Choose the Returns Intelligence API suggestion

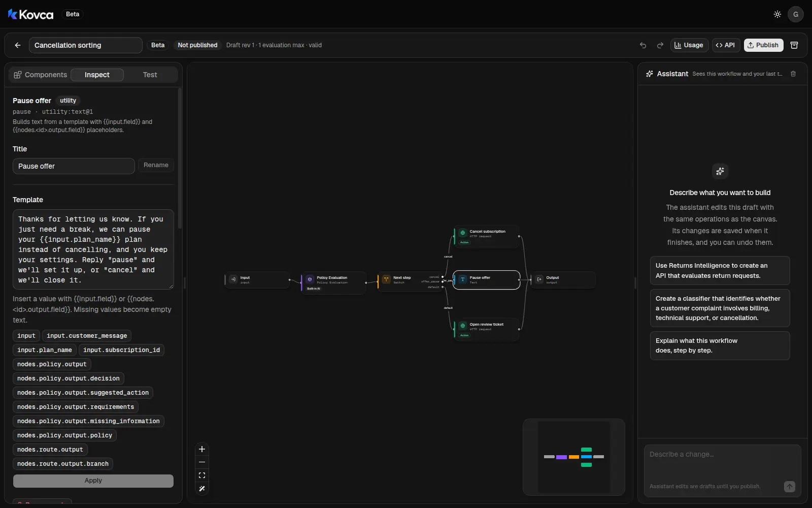coord(720,271)
